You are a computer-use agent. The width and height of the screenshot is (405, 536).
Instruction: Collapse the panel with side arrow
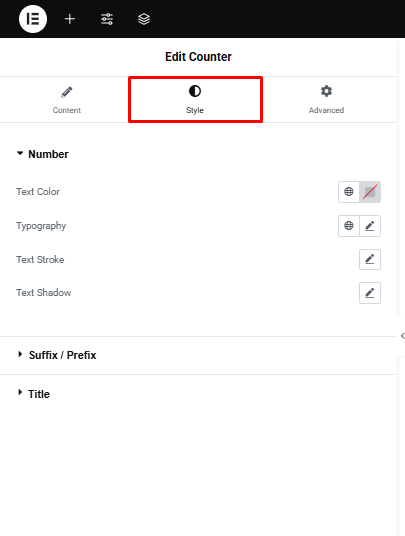click(402, 336)
